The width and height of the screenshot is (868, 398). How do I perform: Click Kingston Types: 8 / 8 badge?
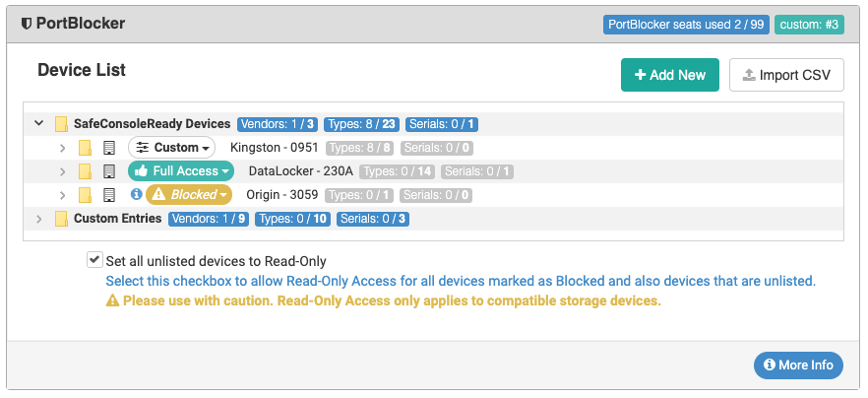pyautogui.click(x=359, y=148)
